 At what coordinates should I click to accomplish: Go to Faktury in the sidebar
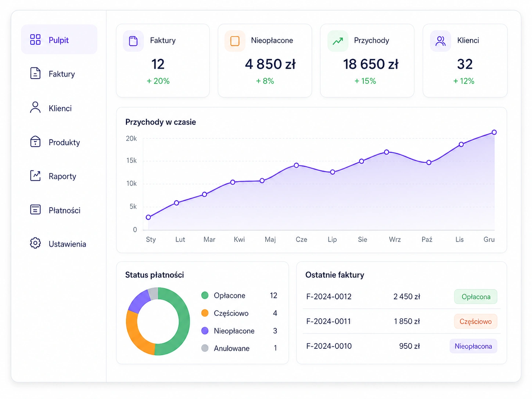(59, 74)
